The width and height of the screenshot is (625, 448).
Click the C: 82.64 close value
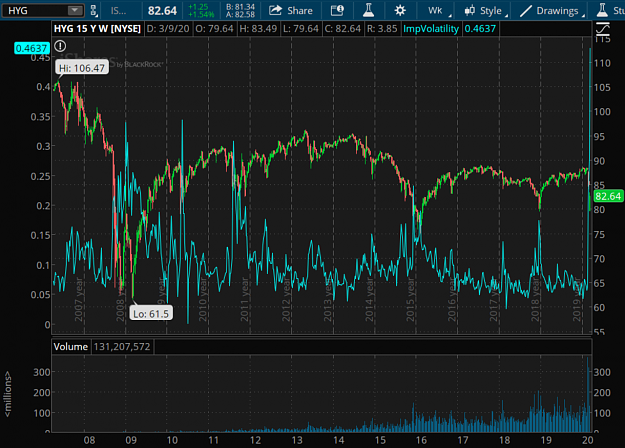(343, 29)
